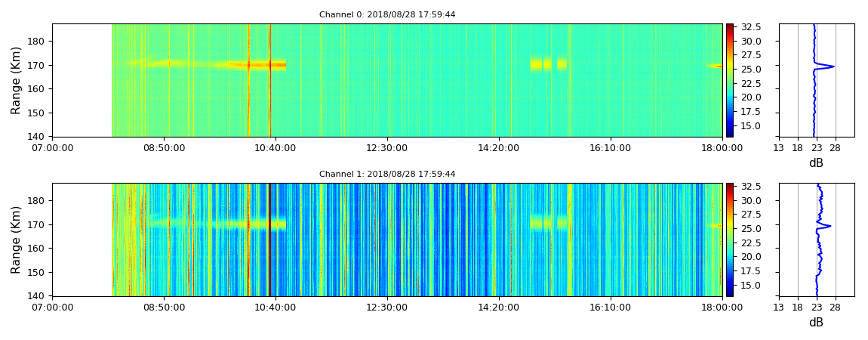Click 10:40:00 tick under Channel 0
The image size is (868, 340).
click(x=276, y=148)
